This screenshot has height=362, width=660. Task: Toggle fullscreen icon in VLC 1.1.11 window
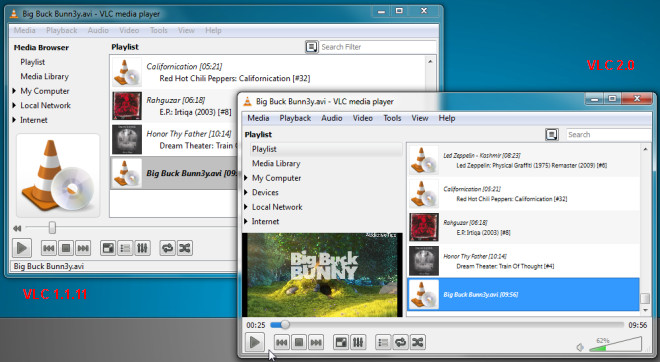(108, 248)
